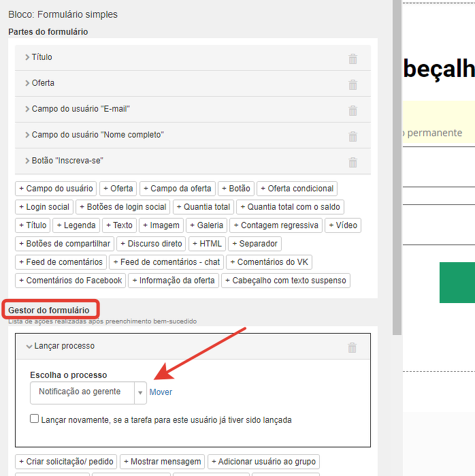Expand the Oferta section
This screenshot has width=475, height=476.
(42, 83)
